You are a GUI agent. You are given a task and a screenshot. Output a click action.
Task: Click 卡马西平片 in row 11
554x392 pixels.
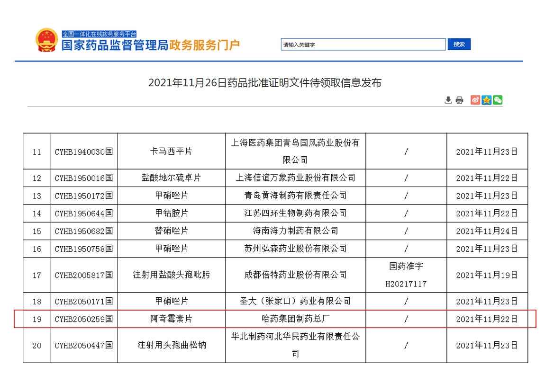click(171, 152)
